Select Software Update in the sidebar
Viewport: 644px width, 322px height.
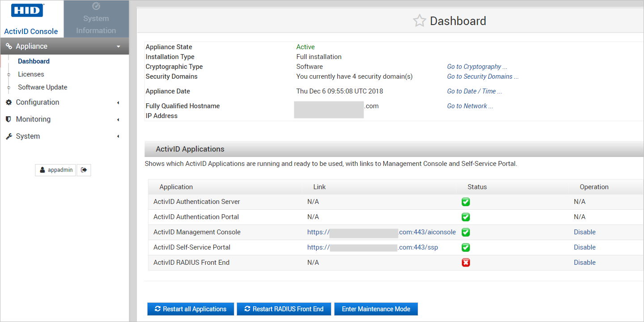[x=42, y=87]
